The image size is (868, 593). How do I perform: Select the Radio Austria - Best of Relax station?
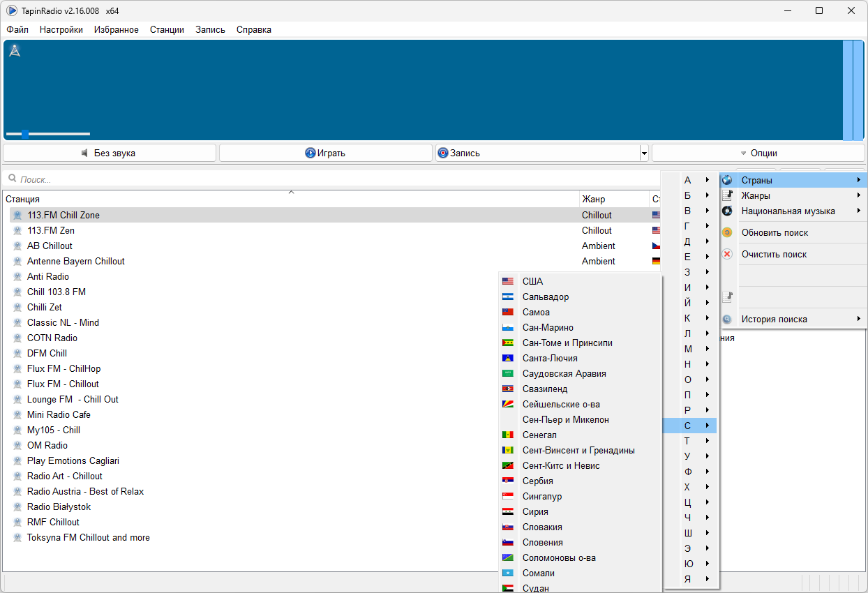(86, 491)
